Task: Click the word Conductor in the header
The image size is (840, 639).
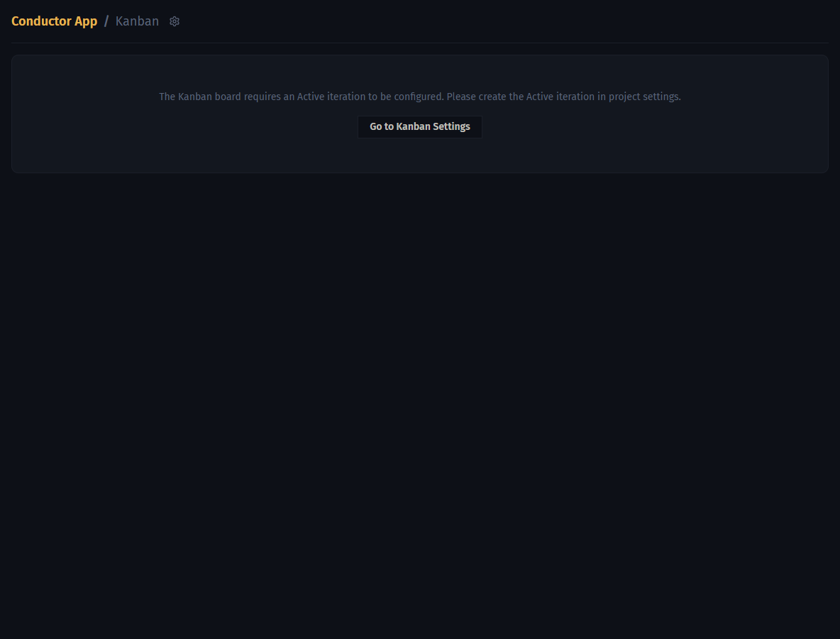Action: point(41,21)
